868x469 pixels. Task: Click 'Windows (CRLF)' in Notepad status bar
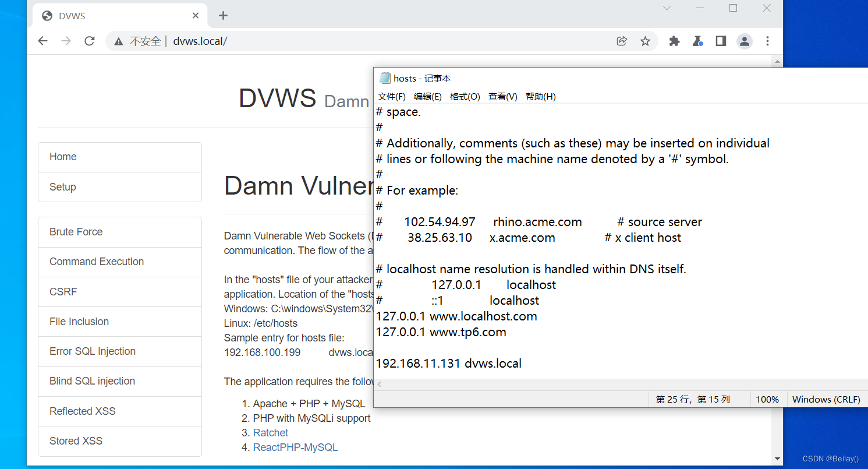pyautogui.click(x=826, y=400)
